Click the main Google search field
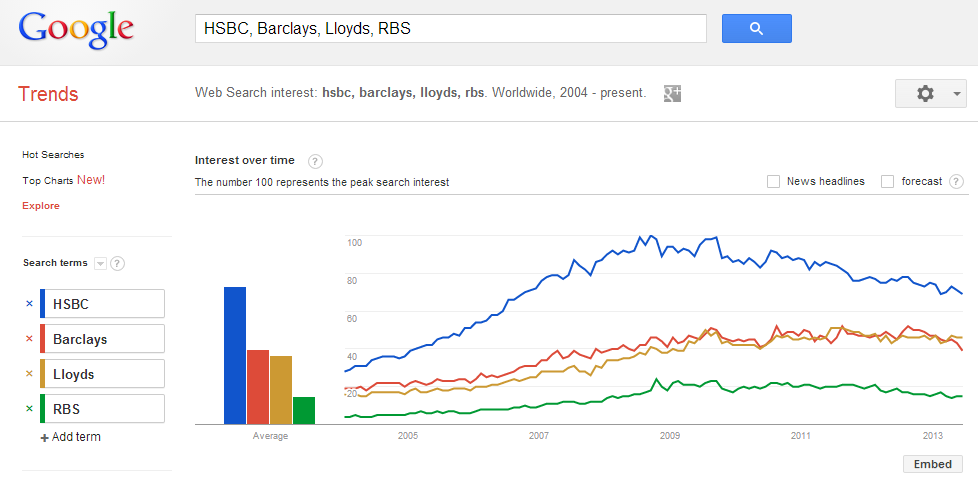The height and width of the screenshot is (486, 978). click(451, 29)
